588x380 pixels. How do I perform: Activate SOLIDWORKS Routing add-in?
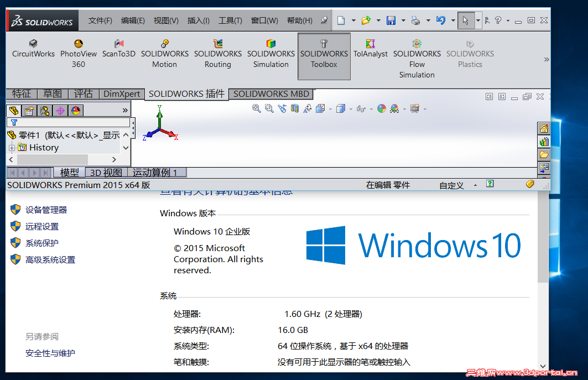point(218,54)
